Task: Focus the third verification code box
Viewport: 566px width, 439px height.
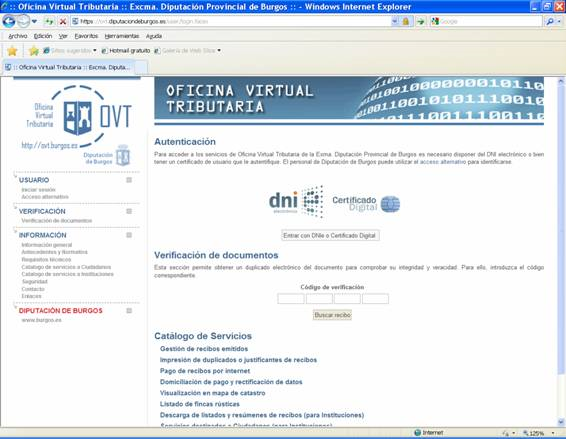Action: 347,299
